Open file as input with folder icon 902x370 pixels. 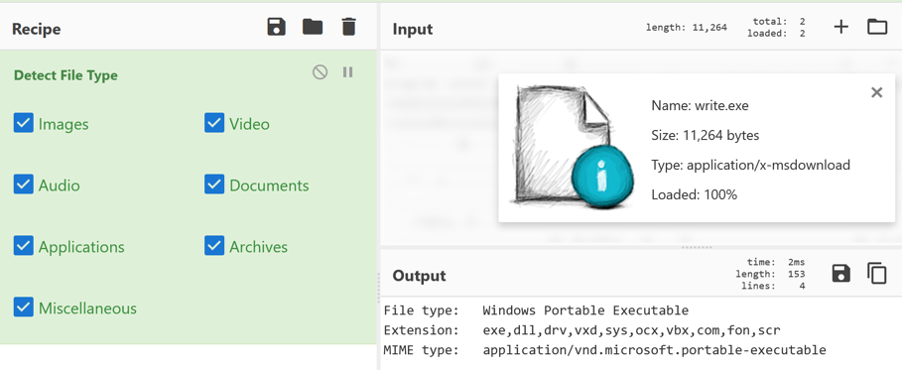(877, 26)
